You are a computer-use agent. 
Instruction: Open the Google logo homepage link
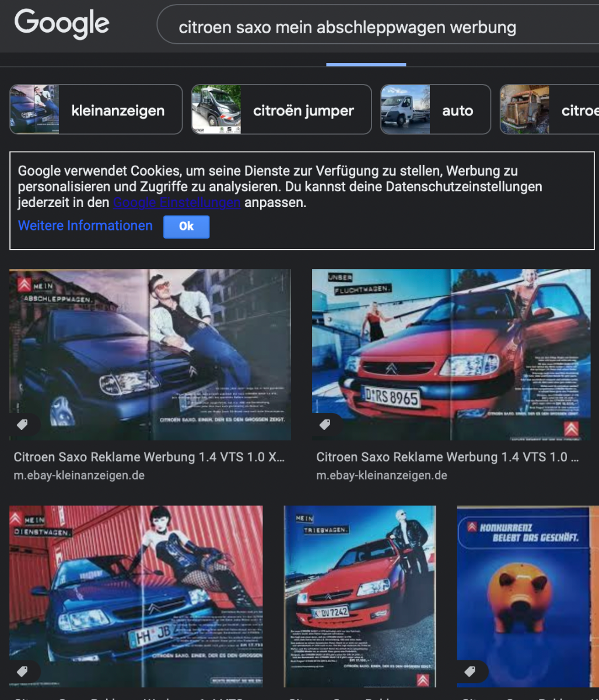pos(62,23)
